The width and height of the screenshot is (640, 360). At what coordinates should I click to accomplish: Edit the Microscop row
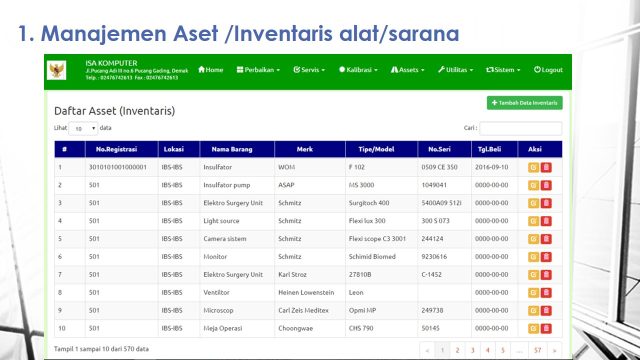(533, 311)
